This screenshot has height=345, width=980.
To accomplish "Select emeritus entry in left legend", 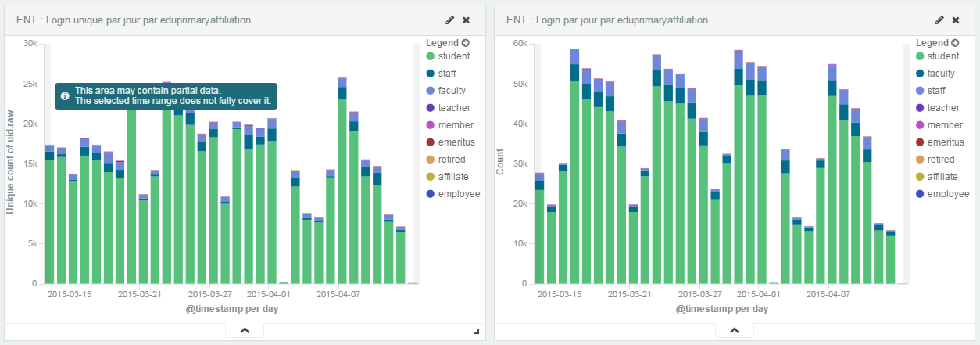I will coord(456,142).
